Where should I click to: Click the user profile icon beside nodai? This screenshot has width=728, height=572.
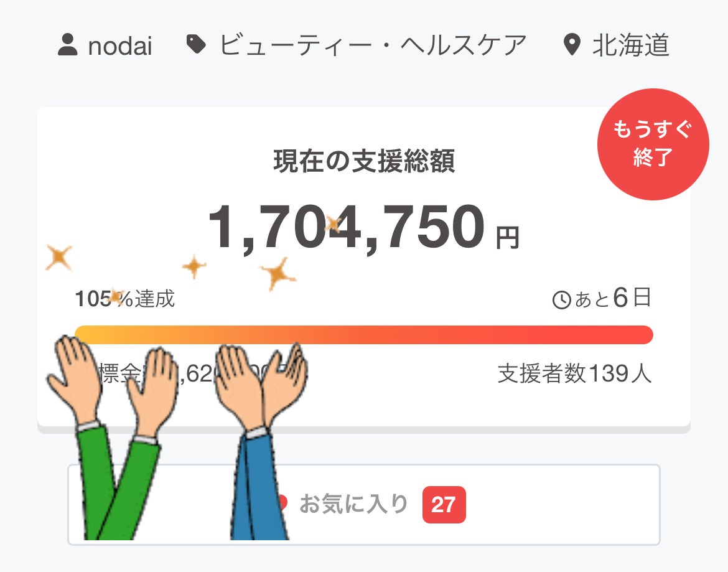pos(67,45)
